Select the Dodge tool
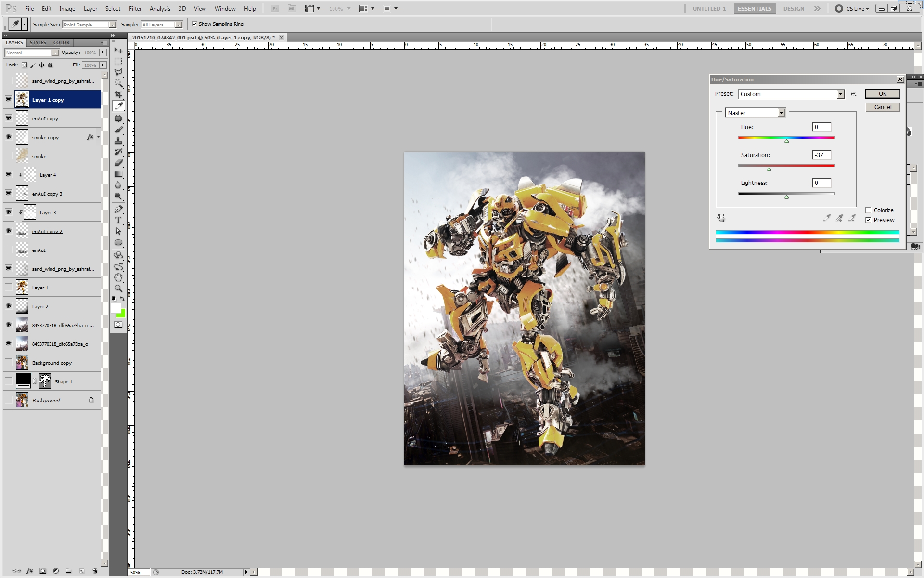This screenshot has width=924, height=578. [118, 196]
